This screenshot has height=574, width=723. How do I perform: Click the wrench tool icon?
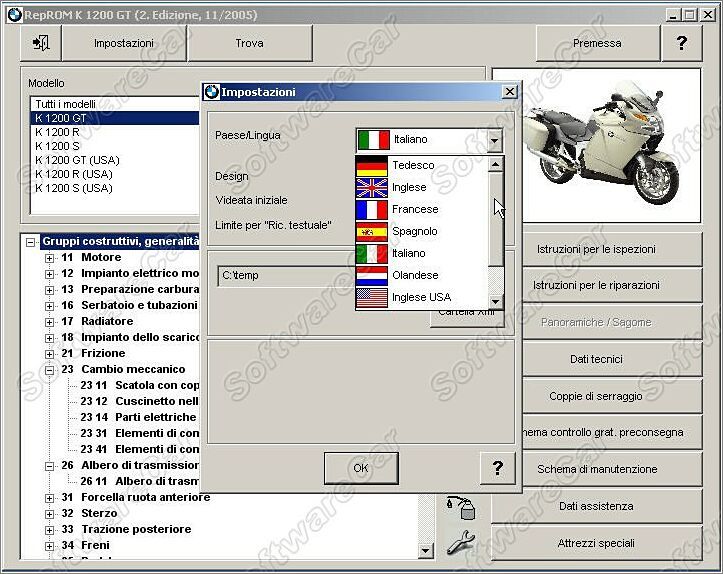click(x=460, y=546)
